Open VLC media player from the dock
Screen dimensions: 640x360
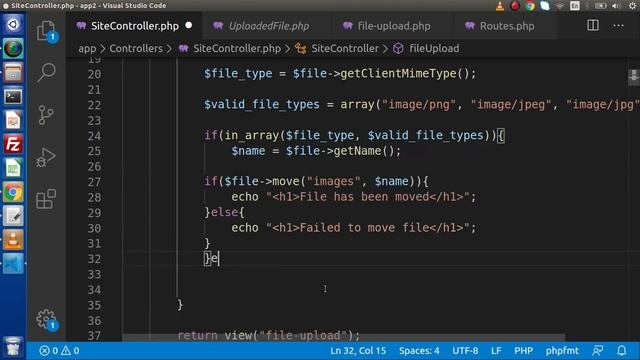(x=13, y=240)
